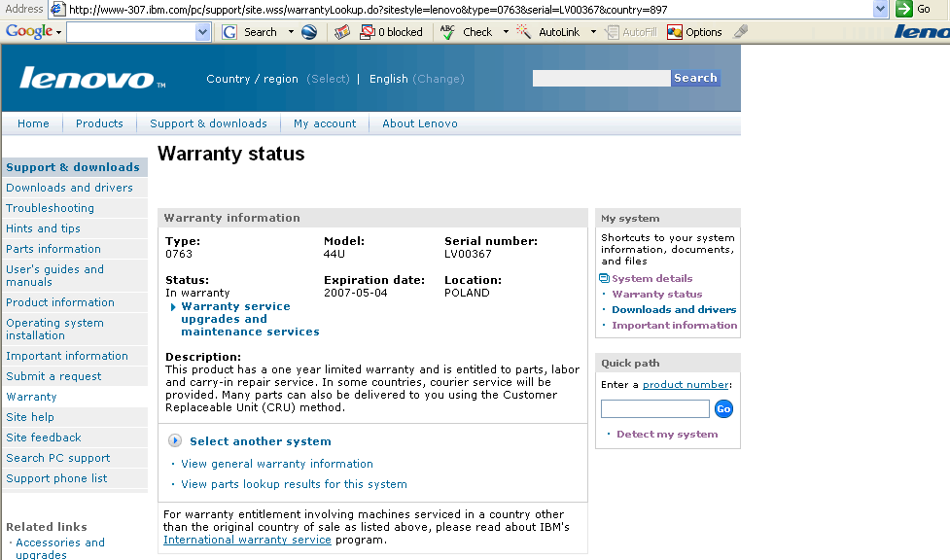This screenshot has height=560, width=950.
Task: Click the Google toolbar Search icon
Action: point(229,32)
